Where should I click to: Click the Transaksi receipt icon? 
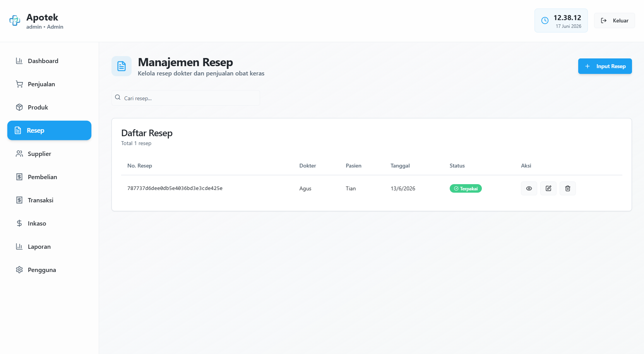(19, 200)
